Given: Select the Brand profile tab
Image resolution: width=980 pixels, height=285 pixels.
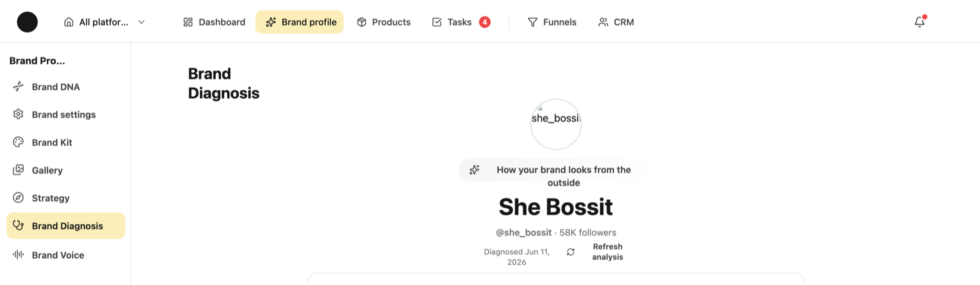Looking at the screenshot, I should [x=300, y=22].
